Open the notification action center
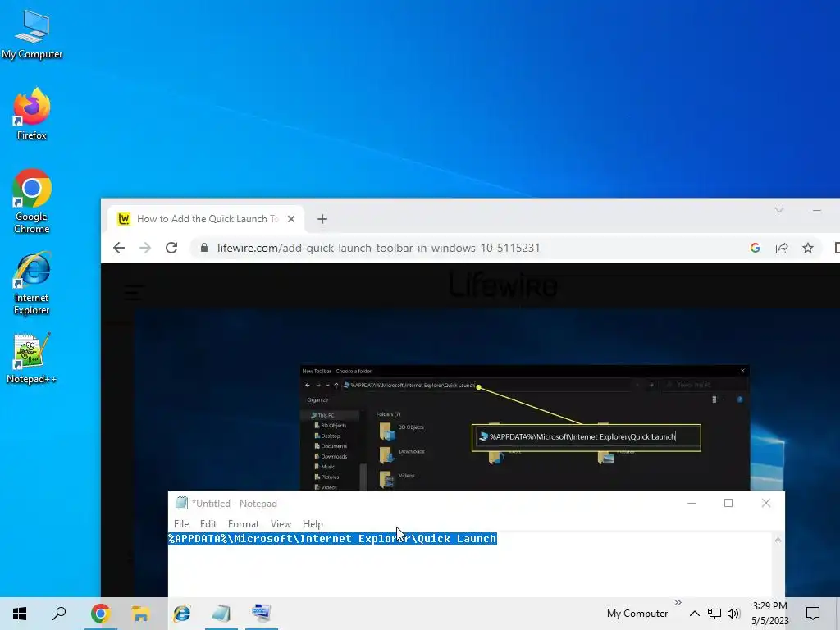Viewport: 840px width, 630px height. pyautogui.click(x=813, y=614)
